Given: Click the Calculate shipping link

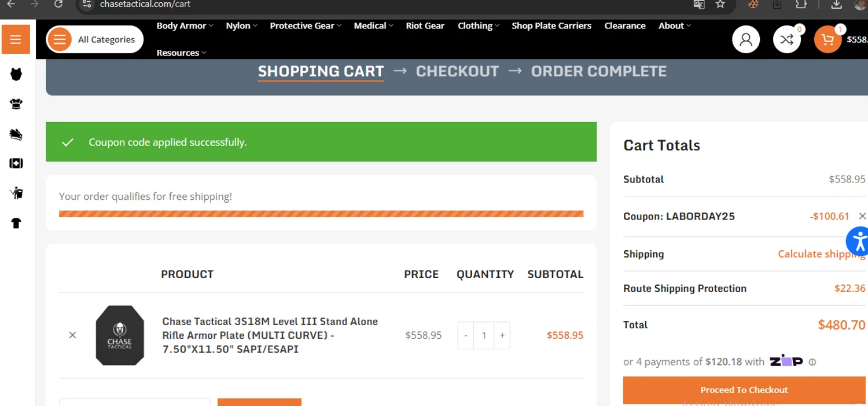Looking at the screenshot, I should tap(822, 254).
